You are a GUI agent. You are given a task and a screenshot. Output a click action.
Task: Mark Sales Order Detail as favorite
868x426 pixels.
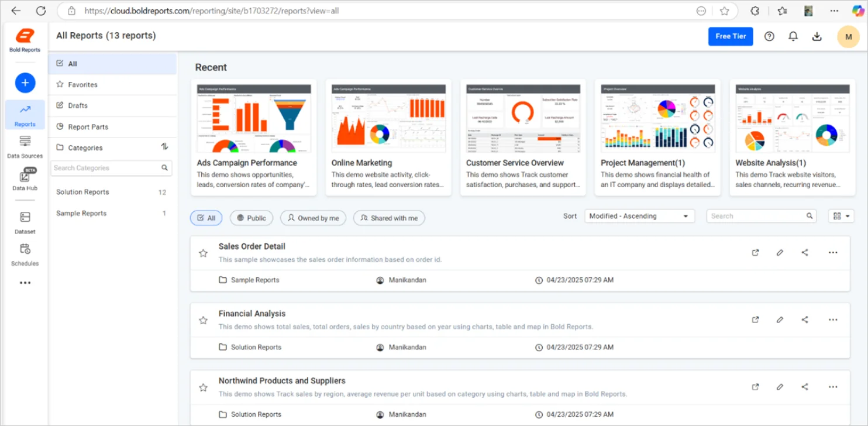pyautogui.click(x=203, y=253)
